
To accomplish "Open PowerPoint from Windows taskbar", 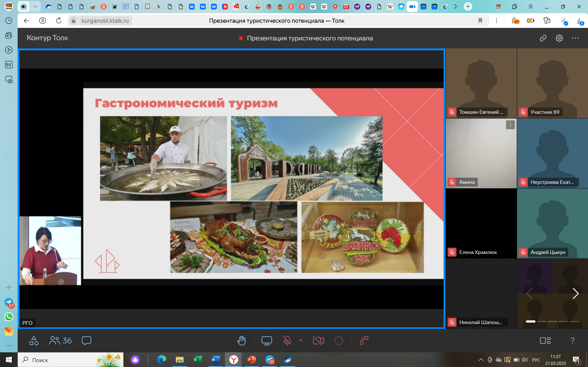I will point(252,359).
